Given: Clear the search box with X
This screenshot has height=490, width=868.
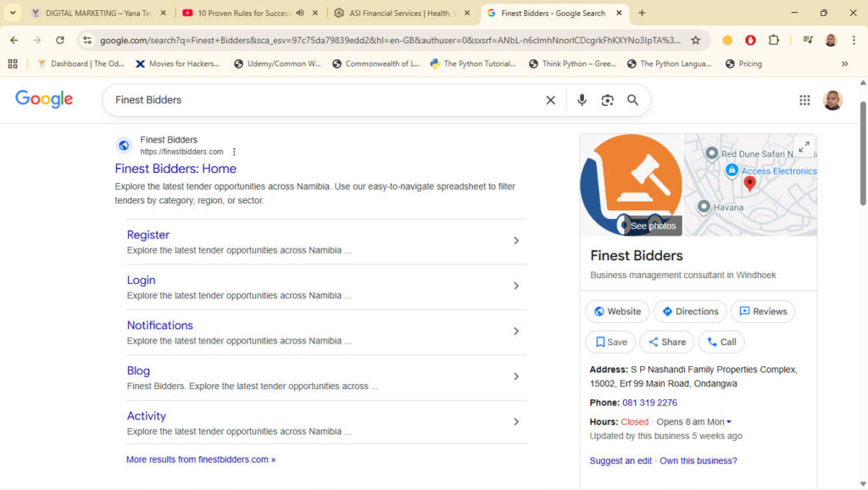Looking at the screenshot, I should (x=550, y=100).
